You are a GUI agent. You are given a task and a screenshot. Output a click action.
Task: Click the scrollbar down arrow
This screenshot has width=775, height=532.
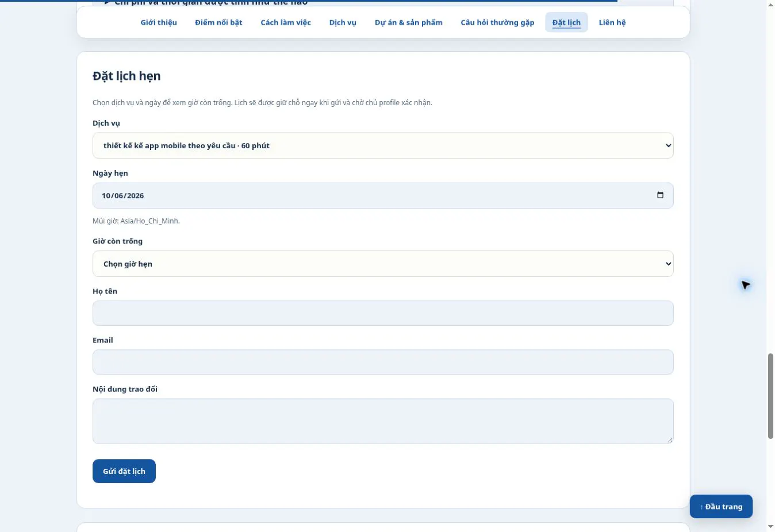(x=770, y=526)
